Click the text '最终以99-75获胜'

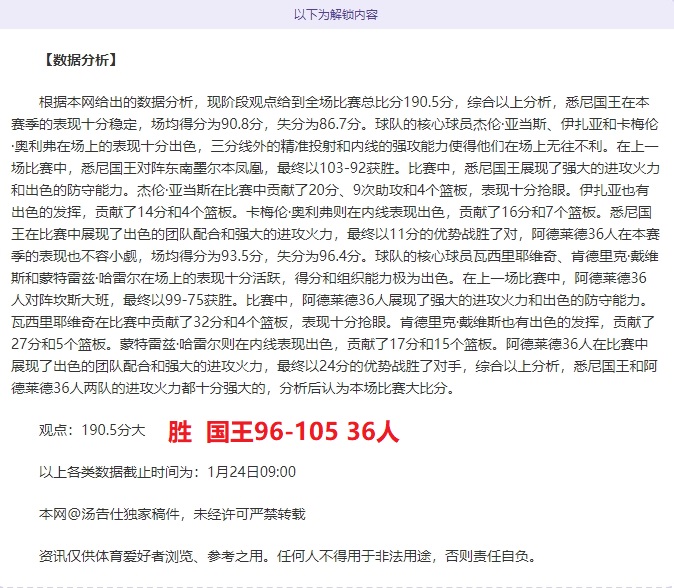(178, 300)
